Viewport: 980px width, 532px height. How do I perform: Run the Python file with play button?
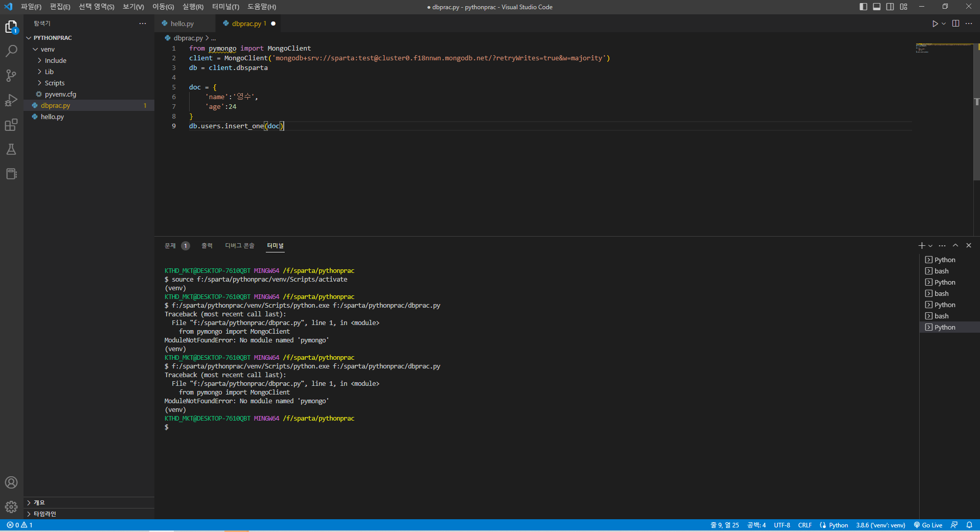point(935,24)
